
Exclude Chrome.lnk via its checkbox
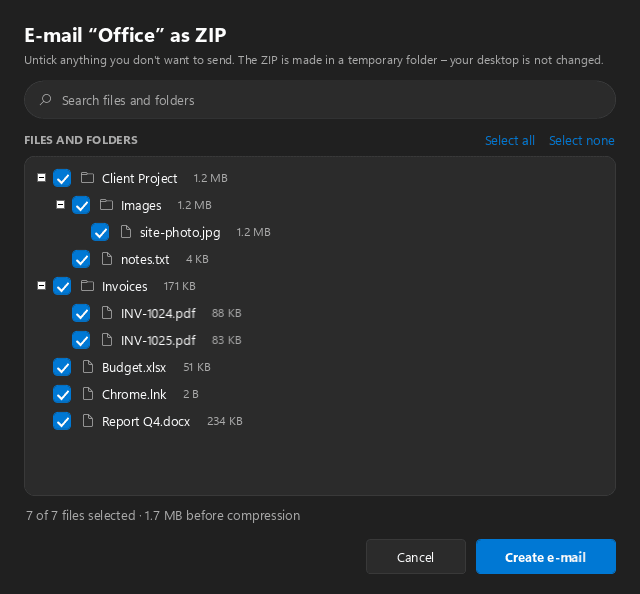coord(62,394)
